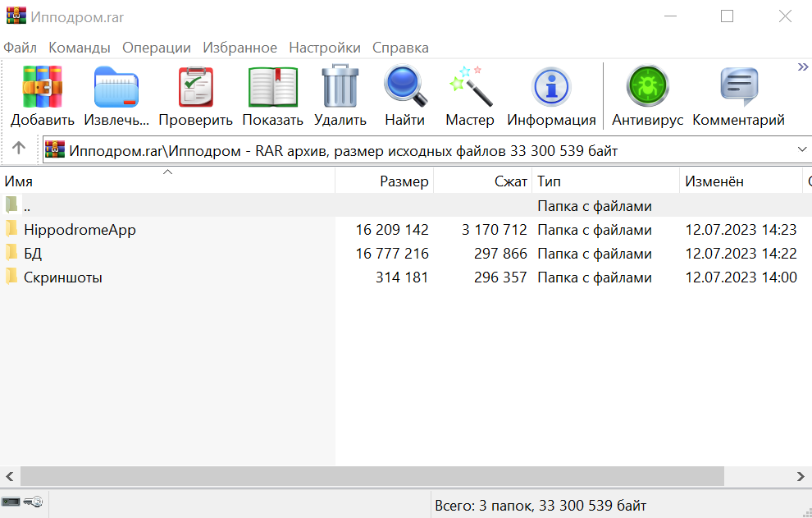Open the Файл menu
Screen dimensions: 812x518
coord(20,48)
